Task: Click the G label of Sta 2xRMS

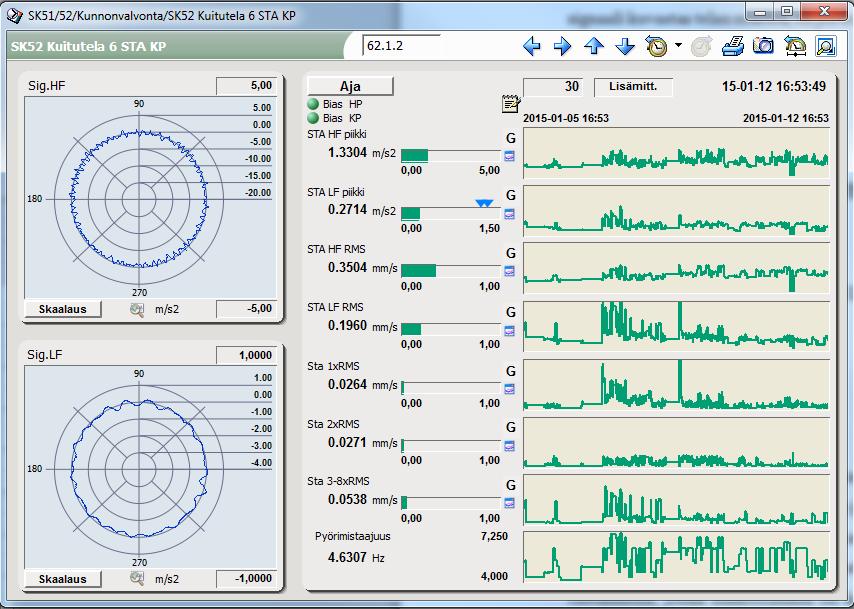Action: coord(511,427)
